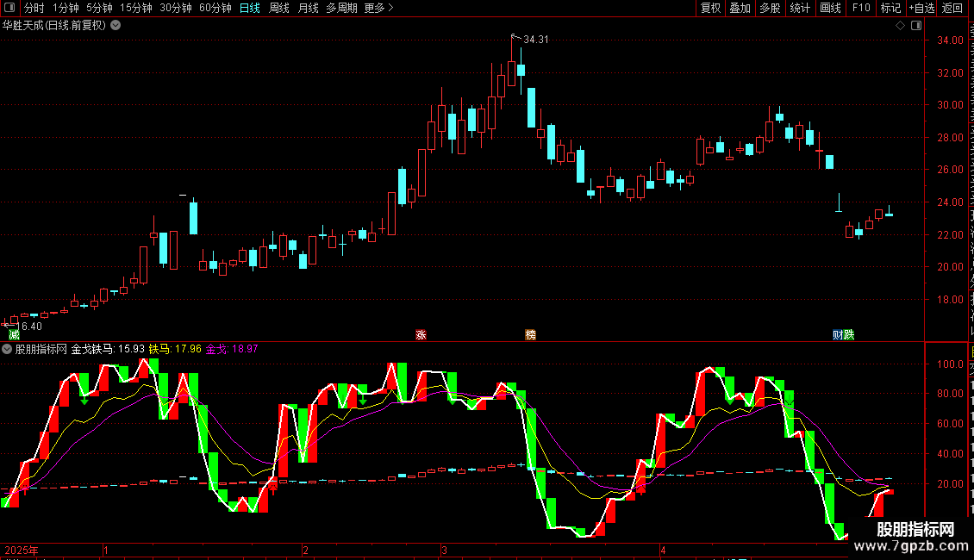Click the 复权 adjustment button
974x560 pixels.
[x=710, y=8]
